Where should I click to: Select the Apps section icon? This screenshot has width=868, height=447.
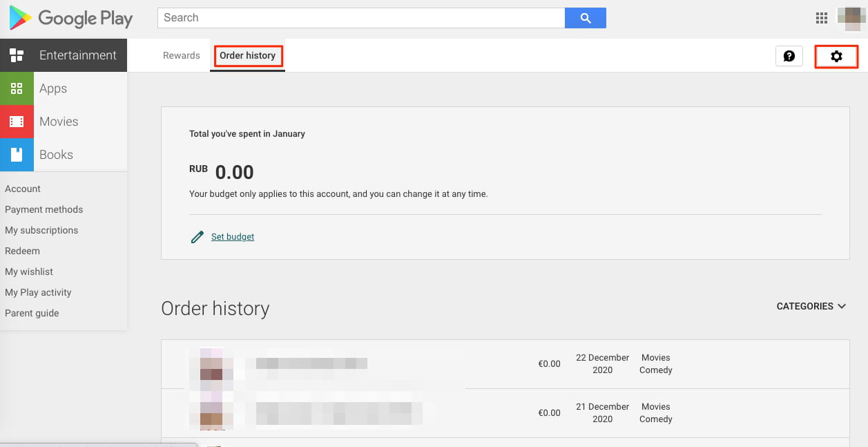pyautogui.click(x=17, y=88)
